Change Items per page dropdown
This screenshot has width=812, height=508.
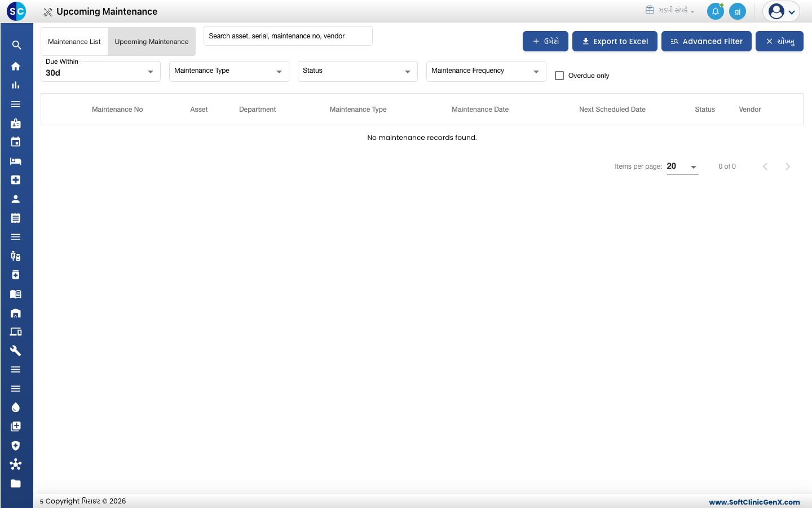682,167
